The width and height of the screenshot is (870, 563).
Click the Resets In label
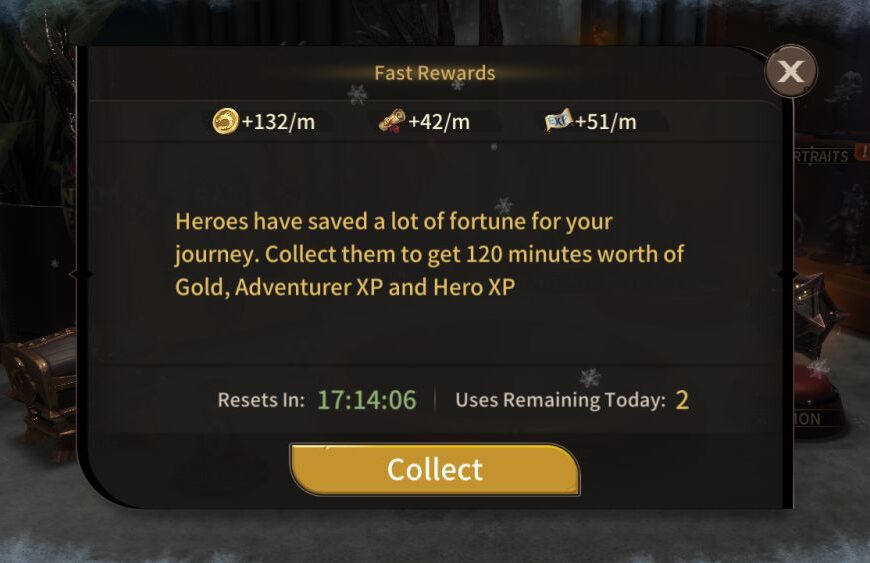coord(261,400)
